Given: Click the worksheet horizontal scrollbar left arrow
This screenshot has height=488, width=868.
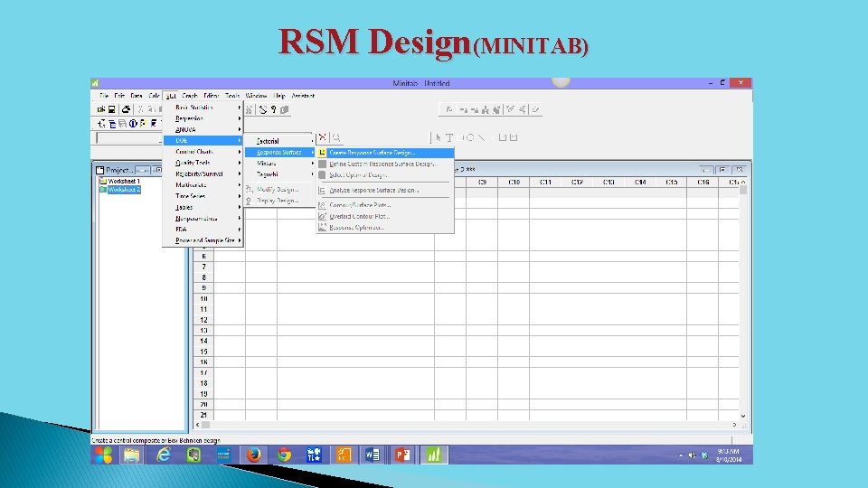Looking at the screenshot, I should pyautogui.click(x=198, y=425).
